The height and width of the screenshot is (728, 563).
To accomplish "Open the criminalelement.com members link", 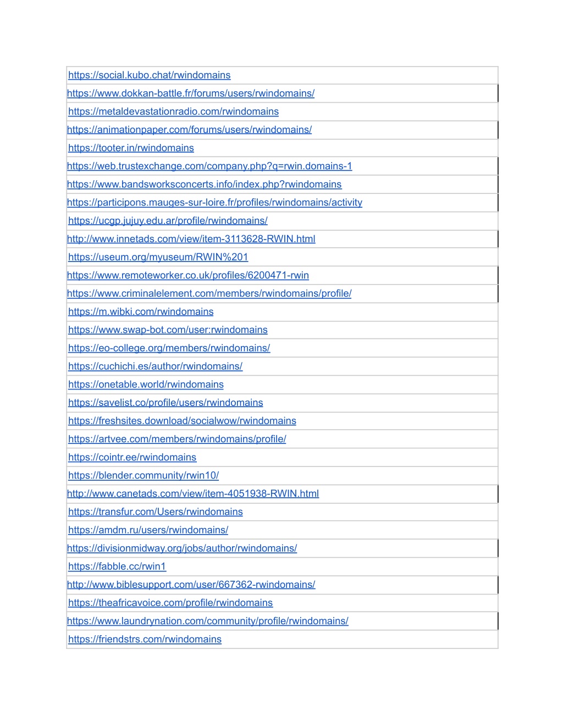I will coord(209,293).
